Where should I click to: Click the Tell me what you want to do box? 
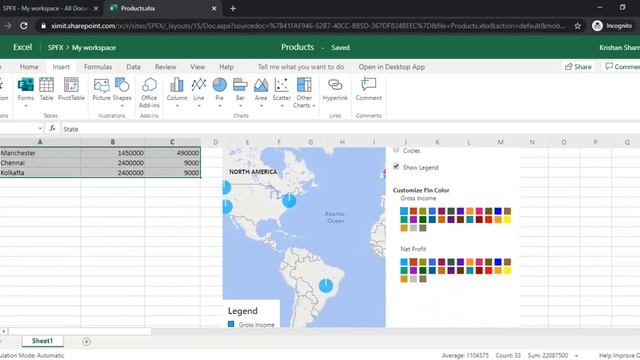(301, 67)
